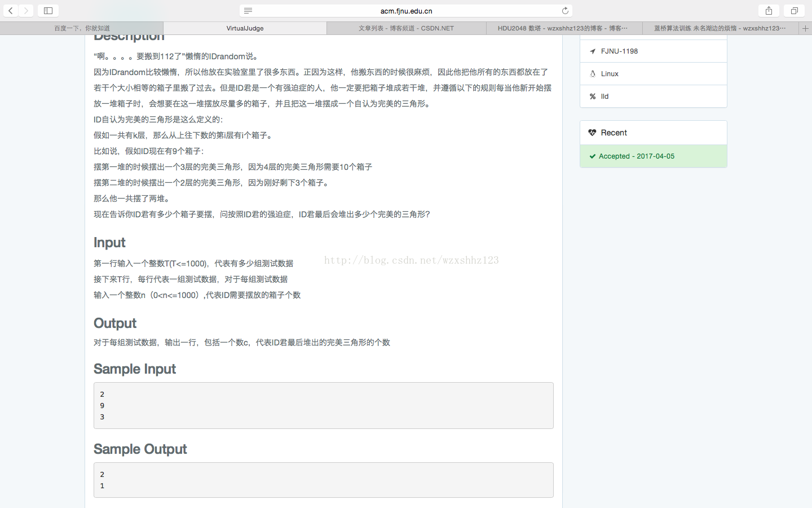Screen dimensions: 812x508
Task: Click the line 接下来T行,每行代表一组测试数据
Action: 191,279
